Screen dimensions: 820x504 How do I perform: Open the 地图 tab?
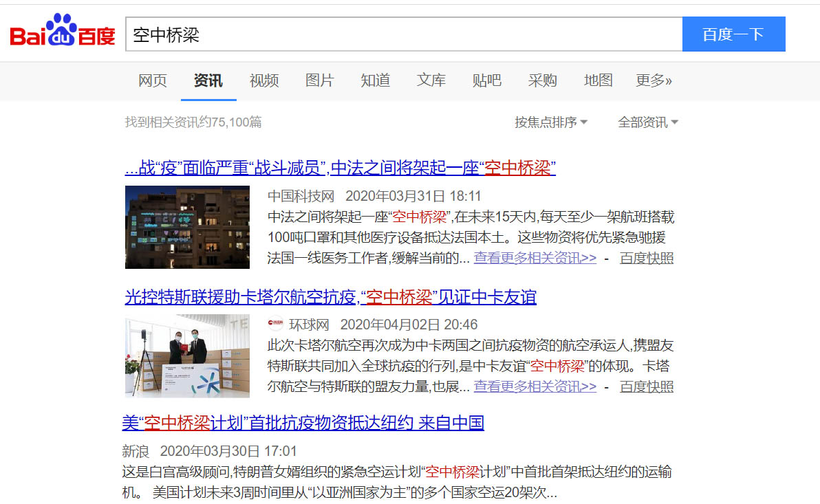click(598, 80)
